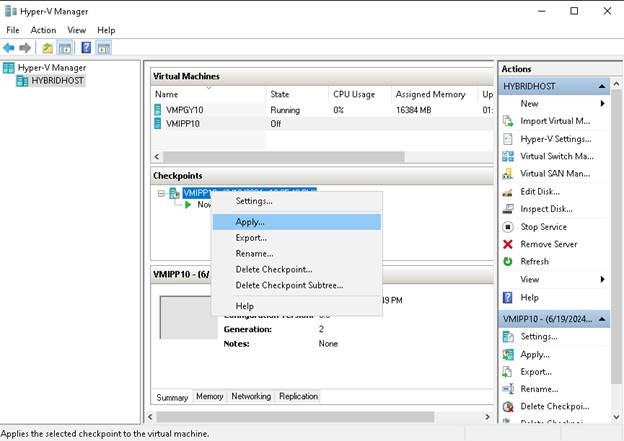624x441 pixels.
Task: Click the Virtual SAN Manager icon
Action: click(x=508, y=174)
